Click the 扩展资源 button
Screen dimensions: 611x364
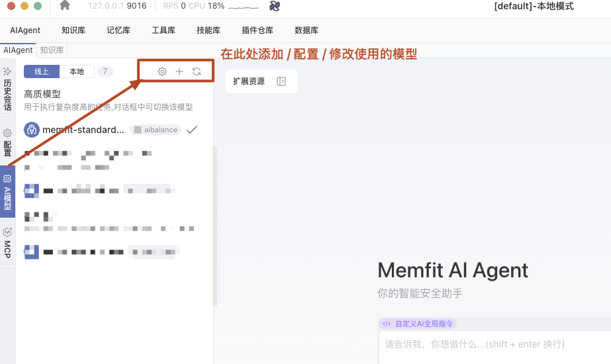tap(261, 81)
